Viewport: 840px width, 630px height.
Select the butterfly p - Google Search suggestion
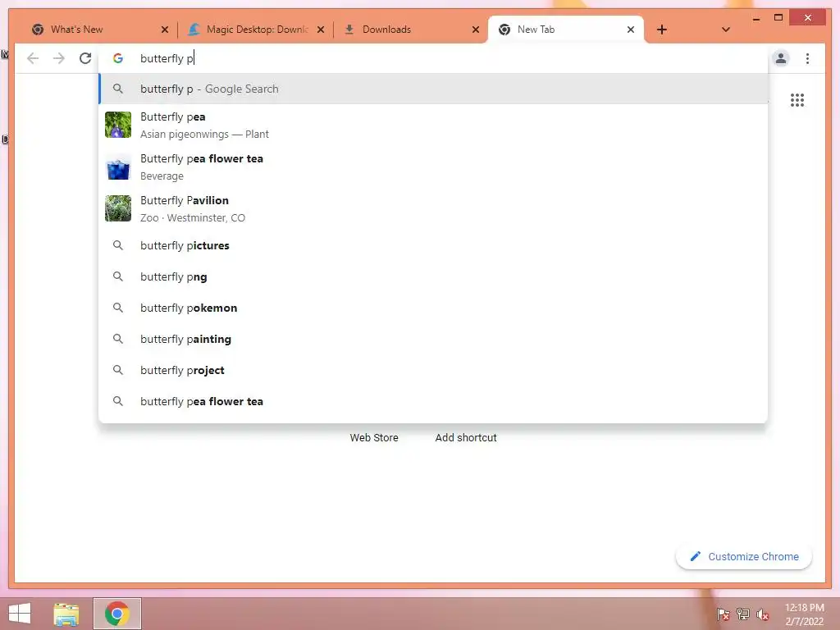433,89
